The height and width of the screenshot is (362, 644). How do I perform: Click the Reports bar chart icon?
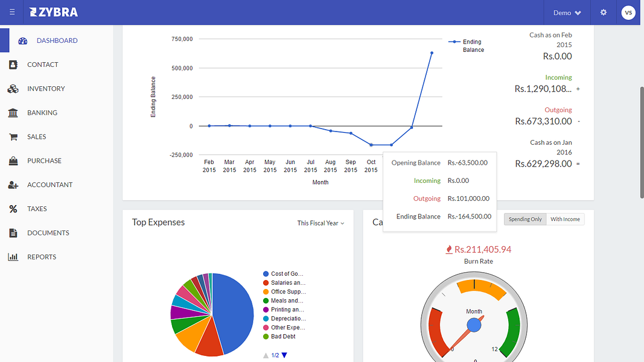click(x=13, y=257)
